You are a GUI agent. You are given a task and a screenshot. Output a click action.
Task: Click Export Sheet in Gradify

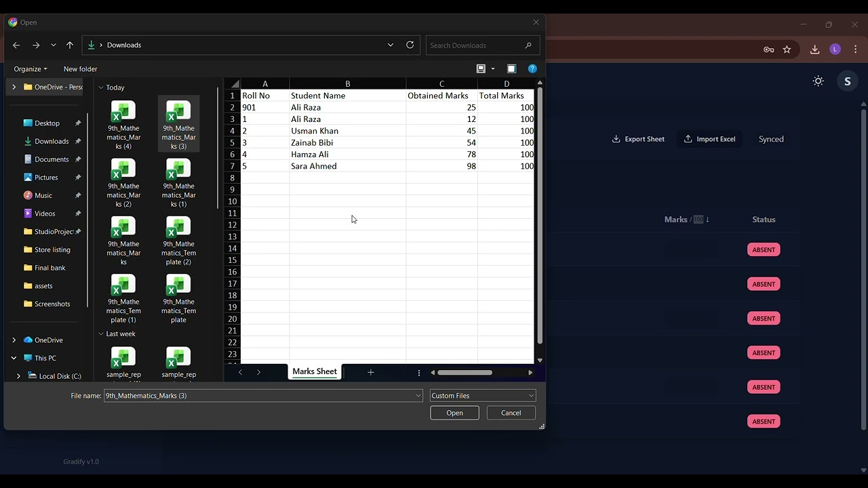[x=638, y=139]
